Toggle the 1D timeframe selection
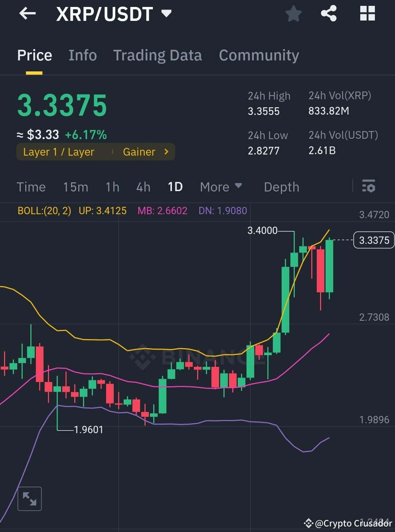The image size is (395, 532). point(175,187)
